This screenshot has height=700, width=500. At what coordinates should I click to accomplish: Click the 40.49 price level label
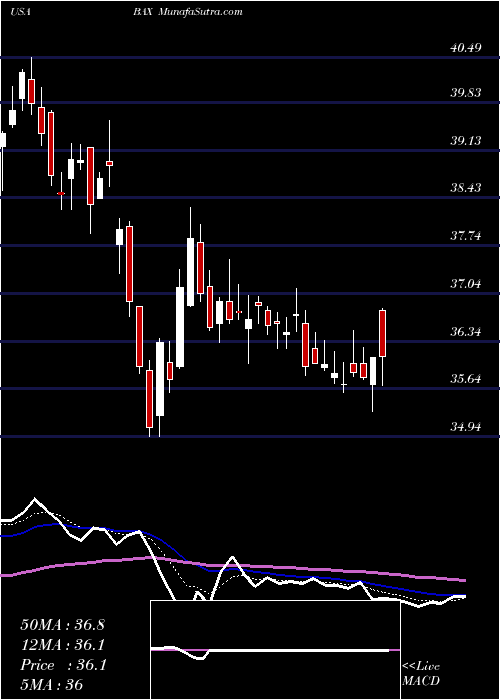[x=466, y=47]
